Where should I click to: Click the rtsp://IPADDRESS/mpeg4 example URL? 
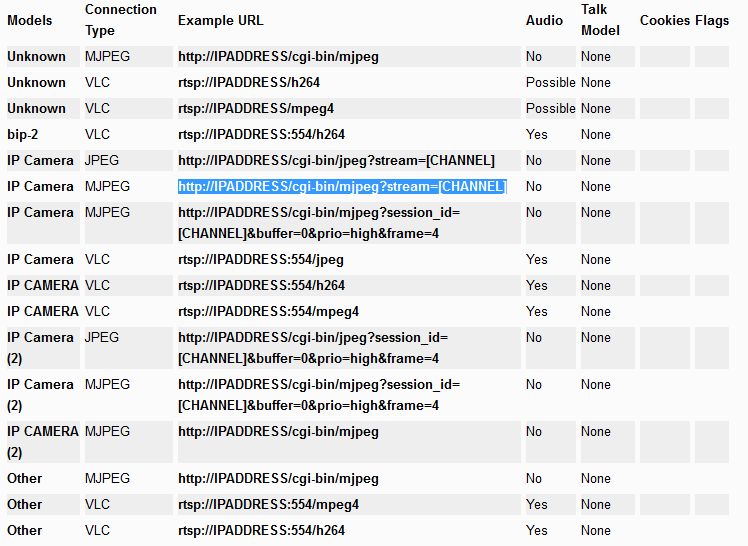pyautogui.click(x=256, y=109)
